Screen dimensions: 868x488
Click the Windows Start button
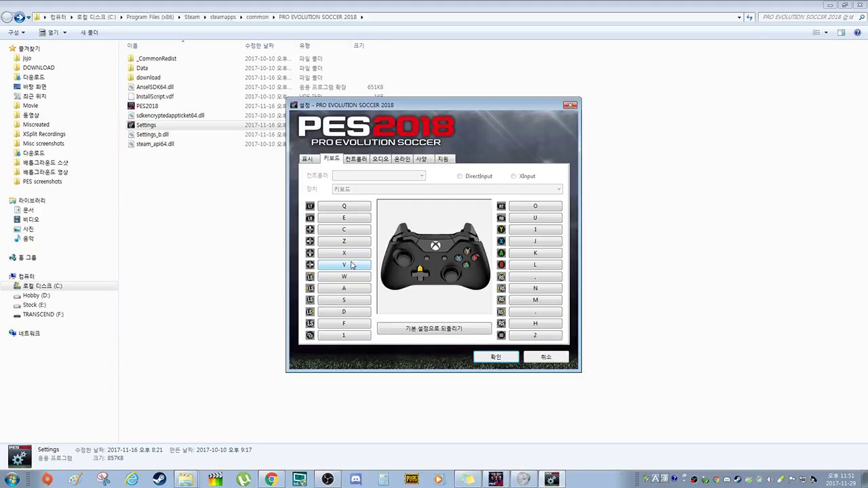pyautogui.click(x=12, y=479)
